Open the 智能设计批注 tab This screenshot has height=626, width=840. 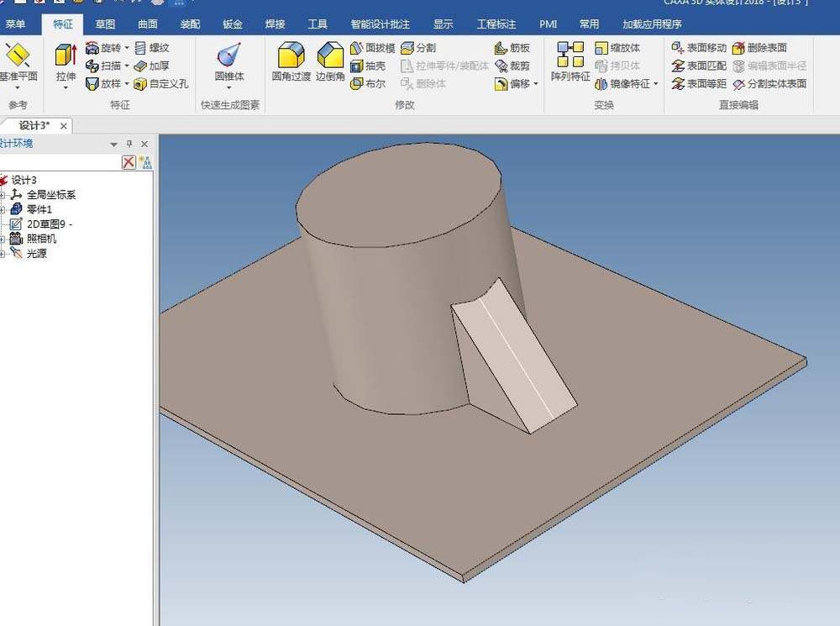381,24
